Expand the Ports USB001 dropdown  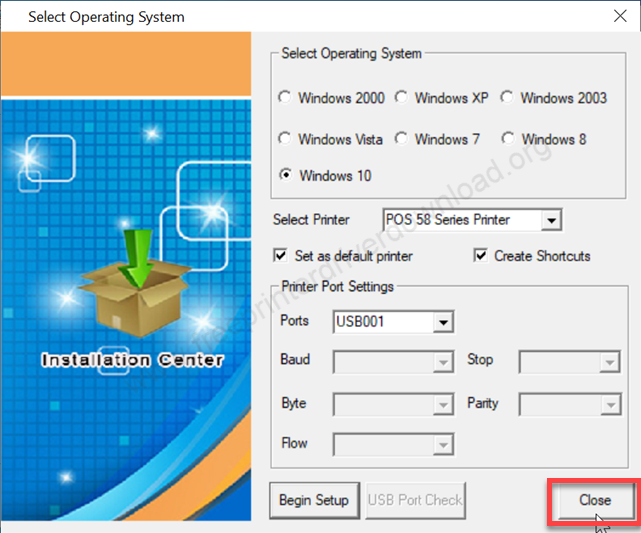coord(443,322)
